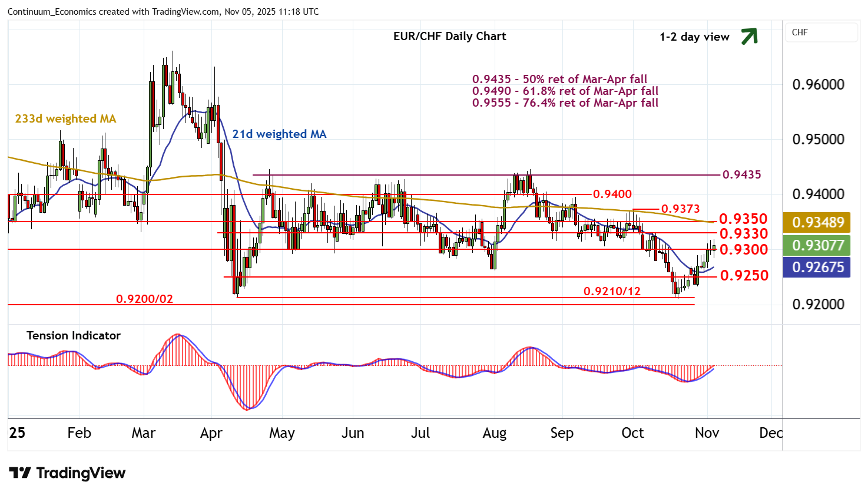868x495 pixels.
Task: Click the 233d weighted MA label
Action: [65, 119]
